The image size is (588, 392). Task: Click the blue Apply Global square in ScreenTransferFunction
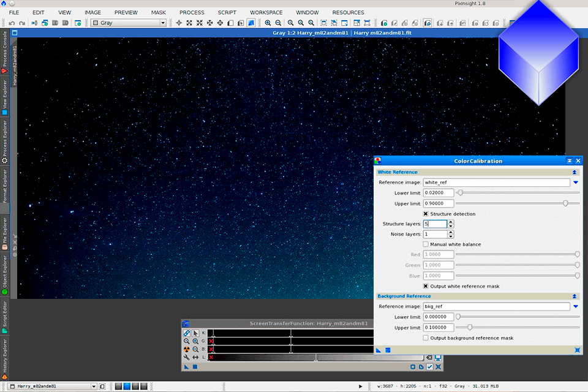195,367
